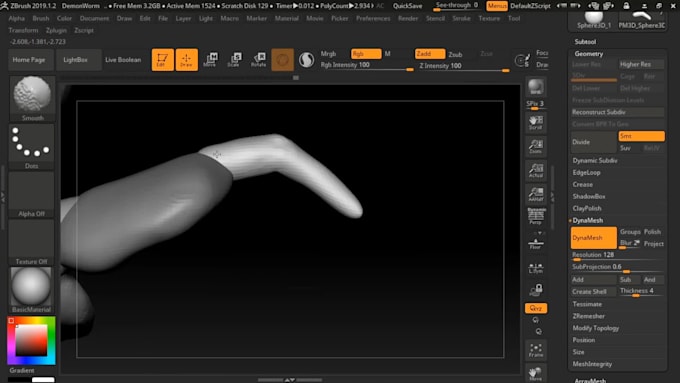Screen dimensions: 680x383
Task: Open the BasicMaterial sphere selector
Action: point(32,290)
